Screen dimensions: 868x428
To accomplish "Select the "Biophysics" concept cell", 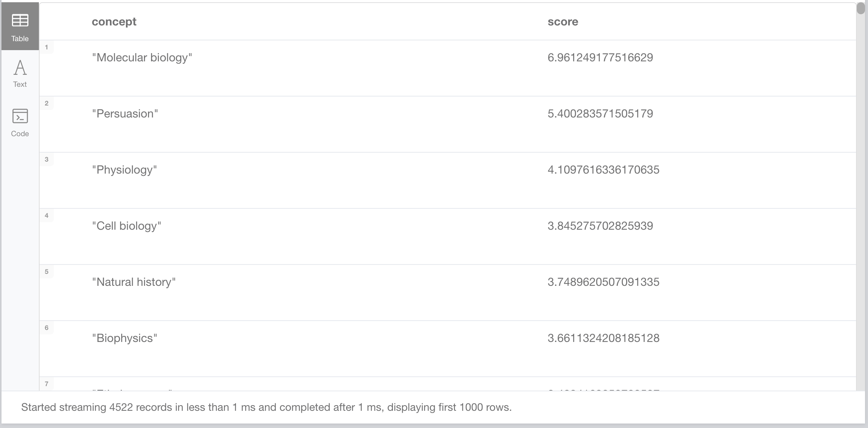I will pos(124,338).
